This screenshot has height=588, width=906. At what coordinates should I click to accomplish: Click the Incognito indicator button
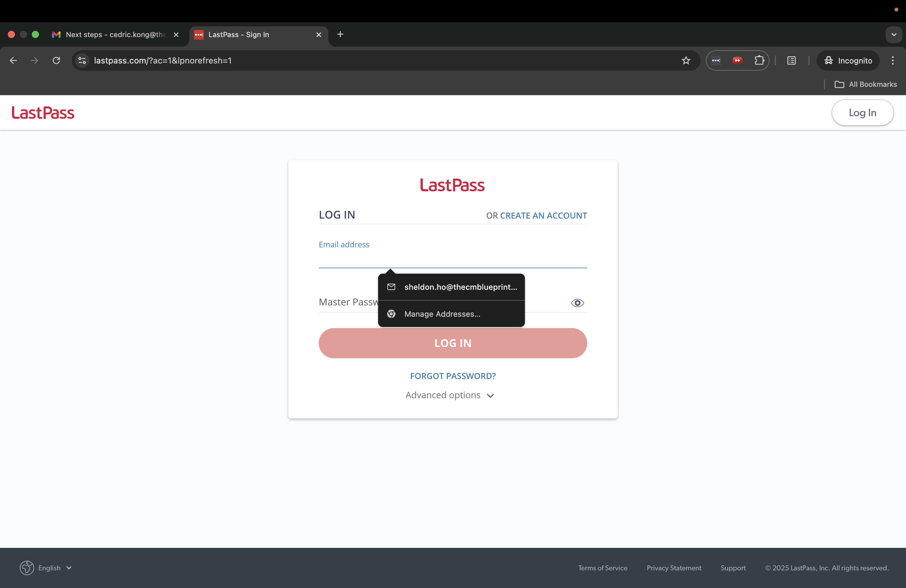click(x=848, y=60)
